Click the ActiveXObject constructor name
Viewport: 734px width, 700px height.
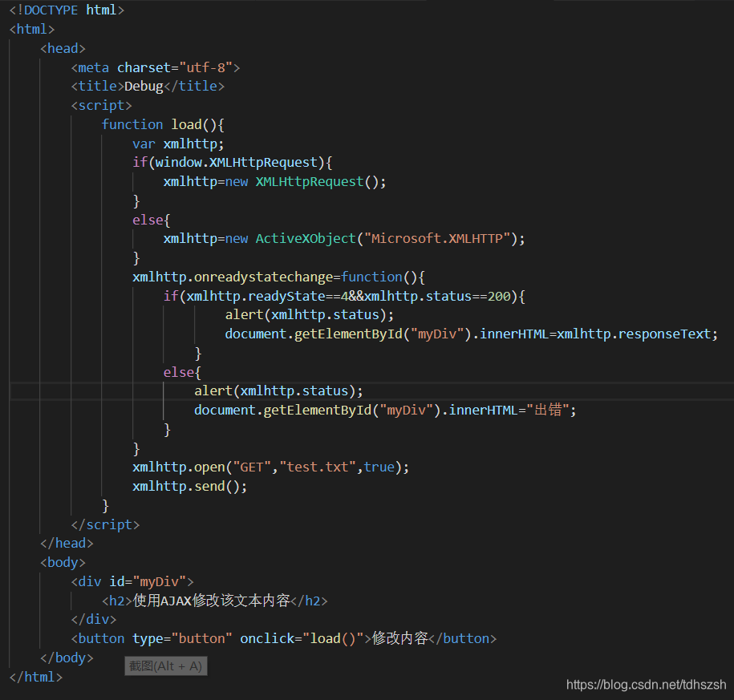[306, 239]
